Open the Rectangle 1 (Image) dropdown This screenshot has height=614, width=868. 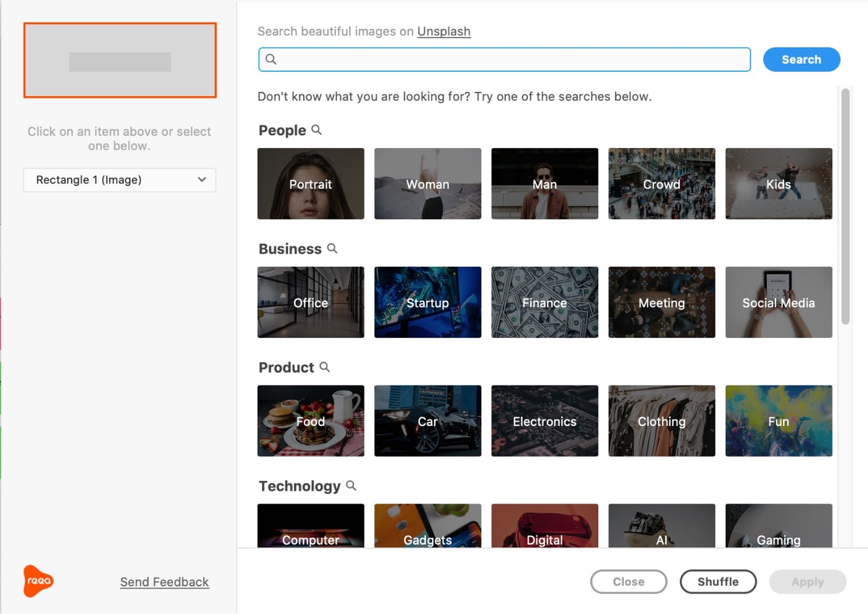point(120,180)
